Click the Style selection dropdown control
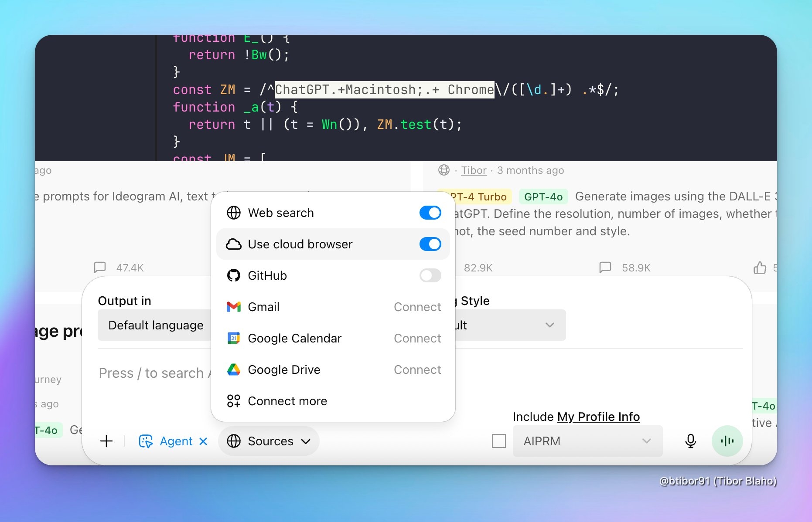 pos(549,325)
